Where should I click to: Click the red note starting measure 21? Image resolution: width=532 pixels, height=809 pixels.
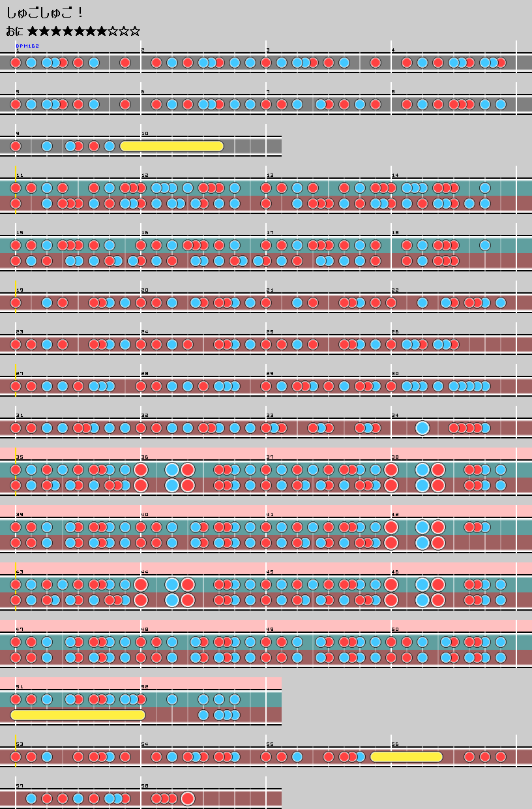pyautogui.click(x=266, y=303)
